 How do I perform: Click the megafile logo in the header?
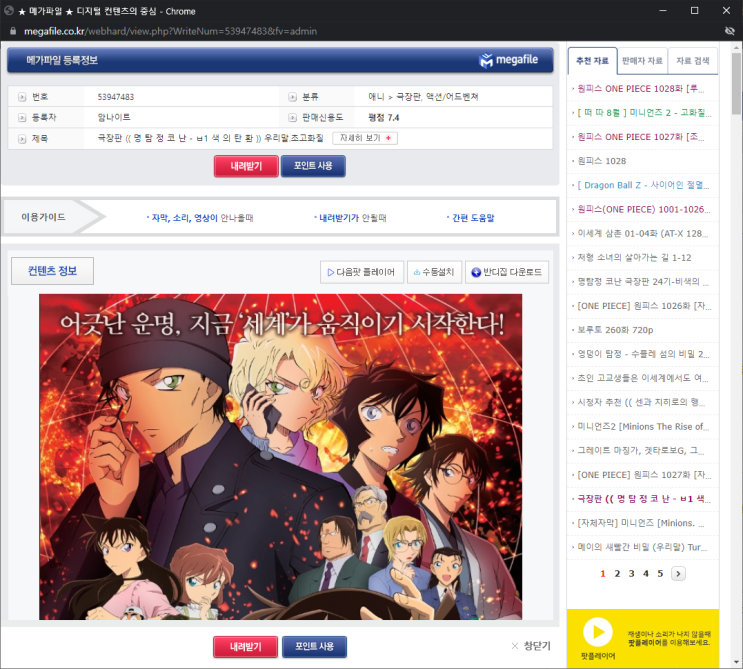(x=508, y=60)
